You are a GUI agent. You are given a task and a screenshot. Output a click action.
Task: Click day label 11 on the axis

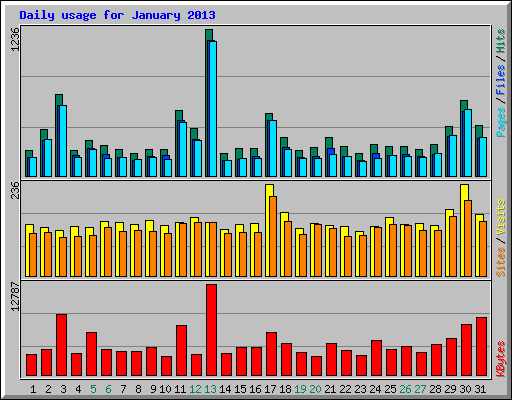[x=180, y=389]
